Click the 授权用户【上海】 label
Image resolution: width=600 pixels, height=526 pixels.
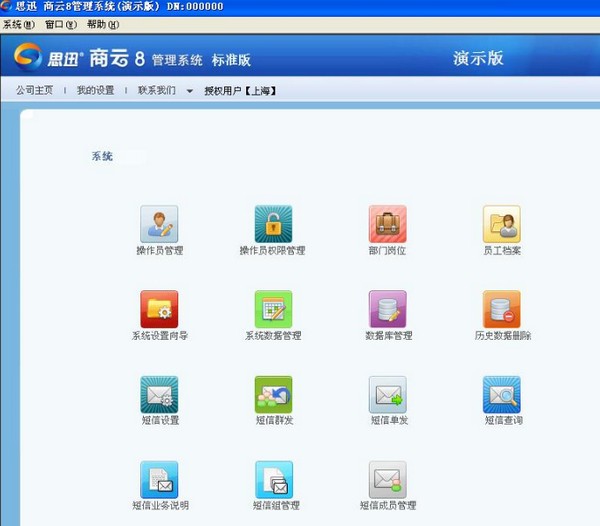240,91
